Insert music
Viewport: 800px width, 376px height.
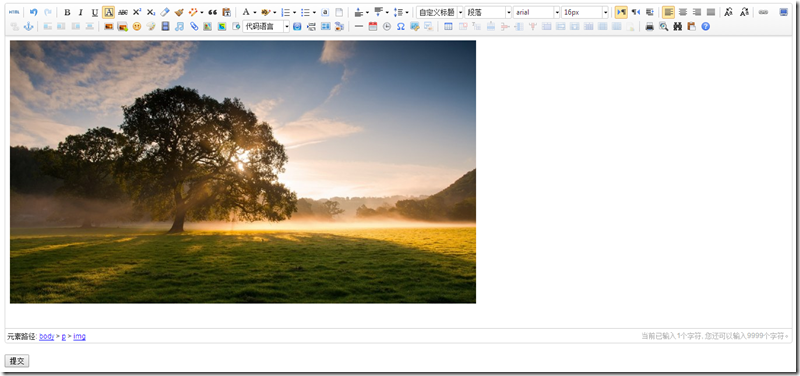pos(179,27)
